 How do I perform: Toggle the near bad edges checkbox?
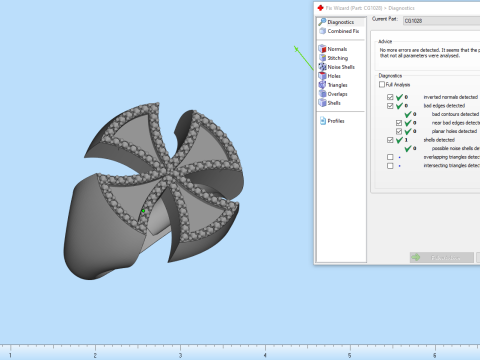(x=399, y=123)
